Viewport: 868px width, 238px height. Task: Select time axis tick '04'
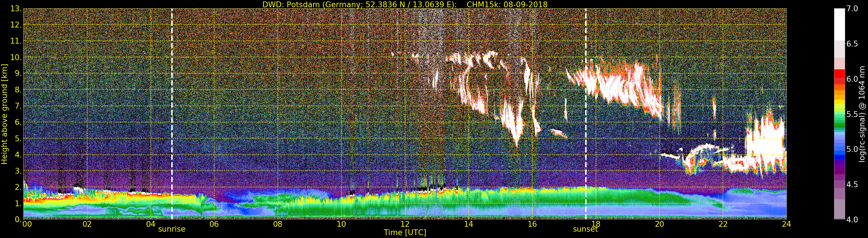pyautogui.click(x=151, y=224)
